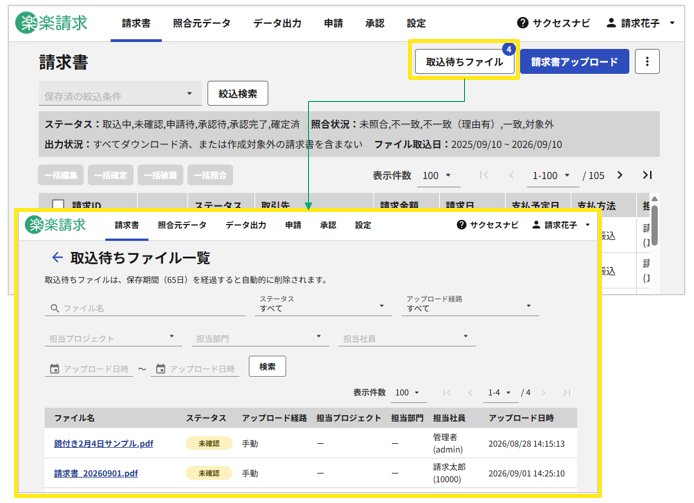Go back using the arrow beside 取込待ちファイル一覧
Viewport: 694px width, 503px height.
57,257
